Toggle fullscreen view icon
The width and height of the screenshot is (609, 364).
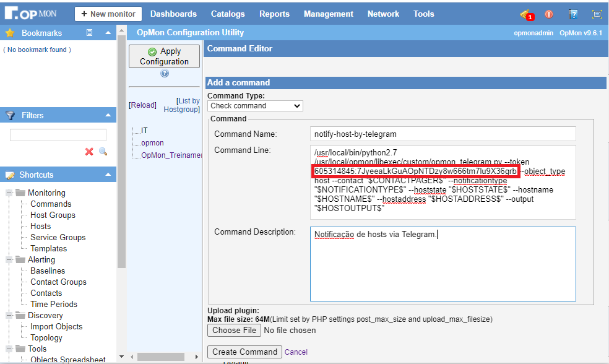click(x=597, y=14)
